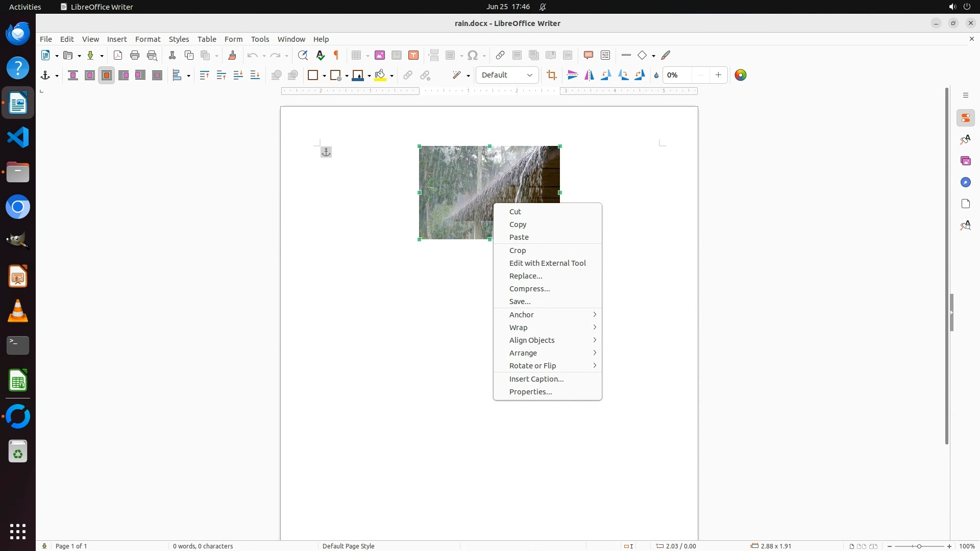The image size is (980, 551).
Task: Toggle Formatting Marks pilcrow button
Action: [336, 56]
